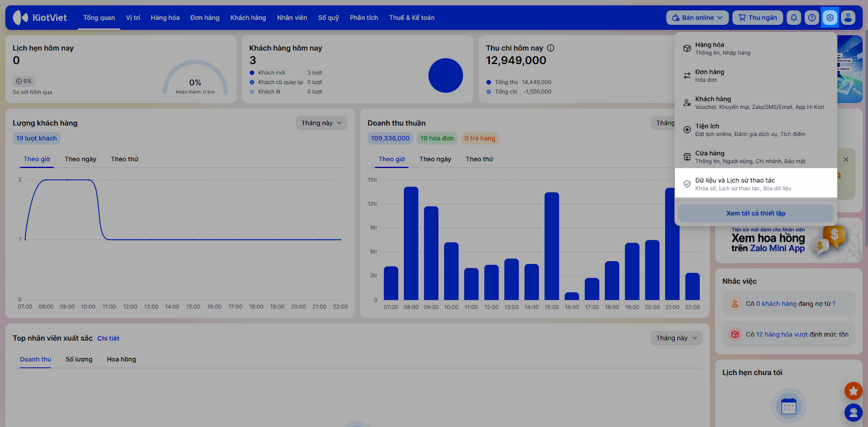Switch to Theo ngày tab in Doanh thu thuần
The image size is (868, 427).
(435, 159)
